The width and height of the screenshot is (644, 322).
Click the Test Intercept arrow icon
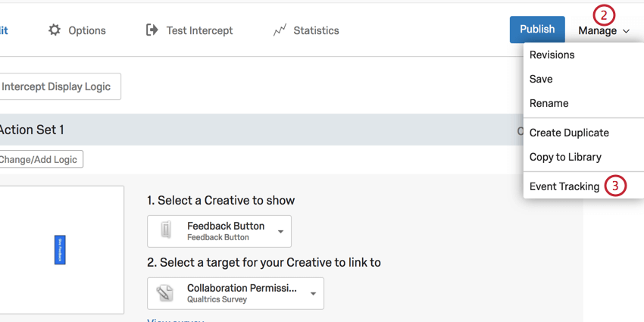coord(152,30)
